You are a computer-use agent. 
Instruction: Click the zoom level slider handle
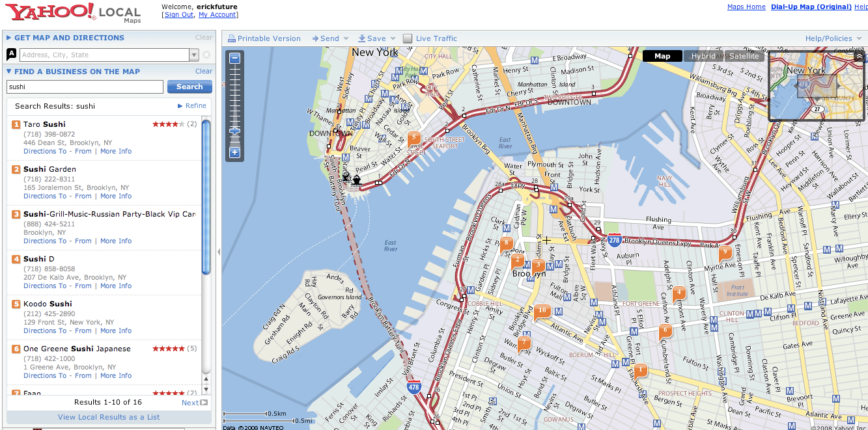(235, 131)
